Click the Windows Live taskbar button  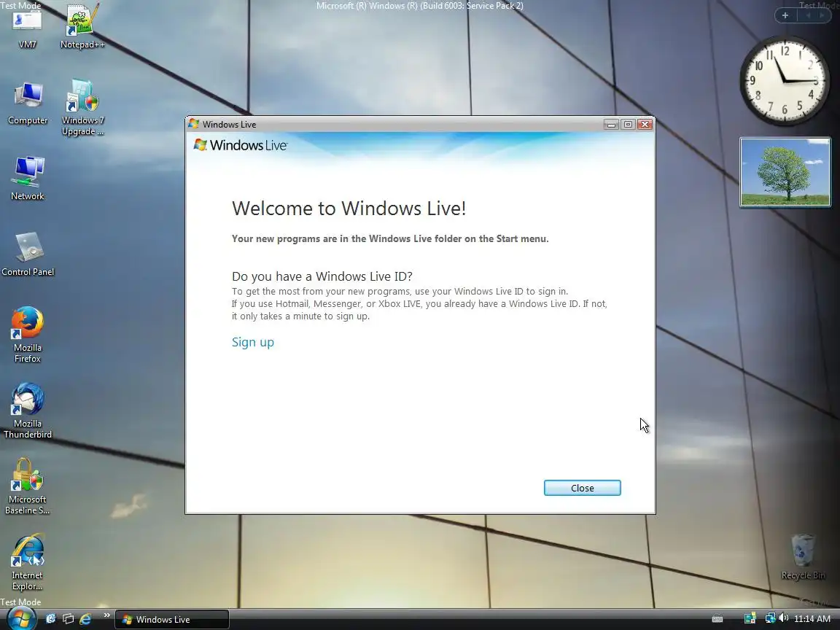172,619
